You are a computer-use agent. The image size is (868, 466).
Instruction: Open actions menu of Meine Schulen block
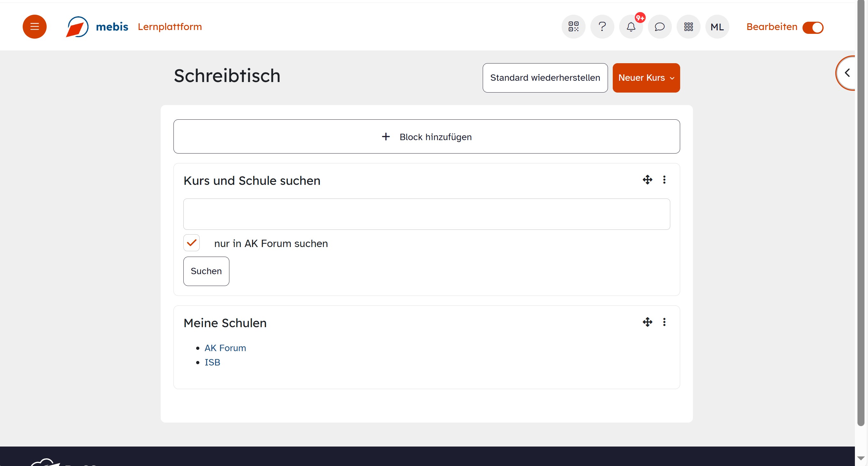click(664, 322)
